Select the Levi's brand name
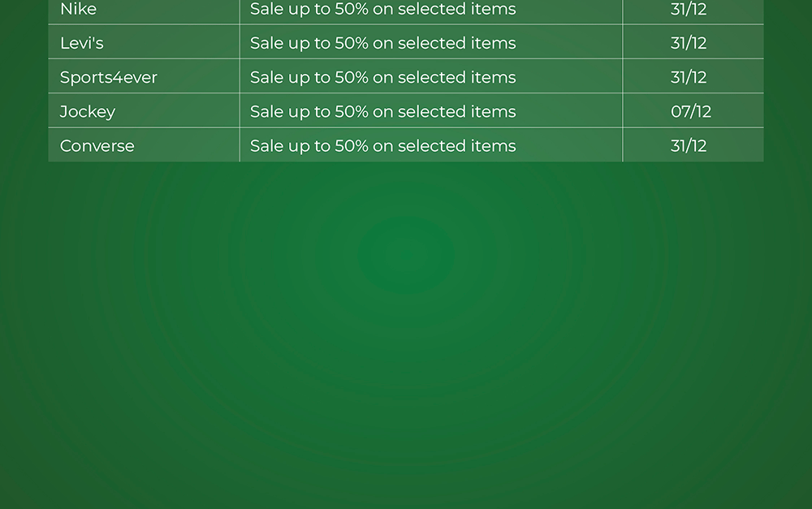 82,43
